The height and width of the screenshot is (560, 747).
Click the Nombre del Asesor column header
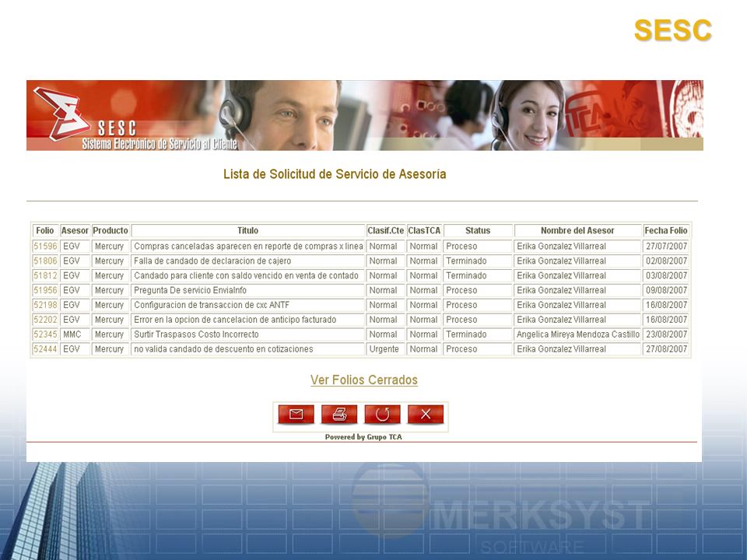coord(577,230)
